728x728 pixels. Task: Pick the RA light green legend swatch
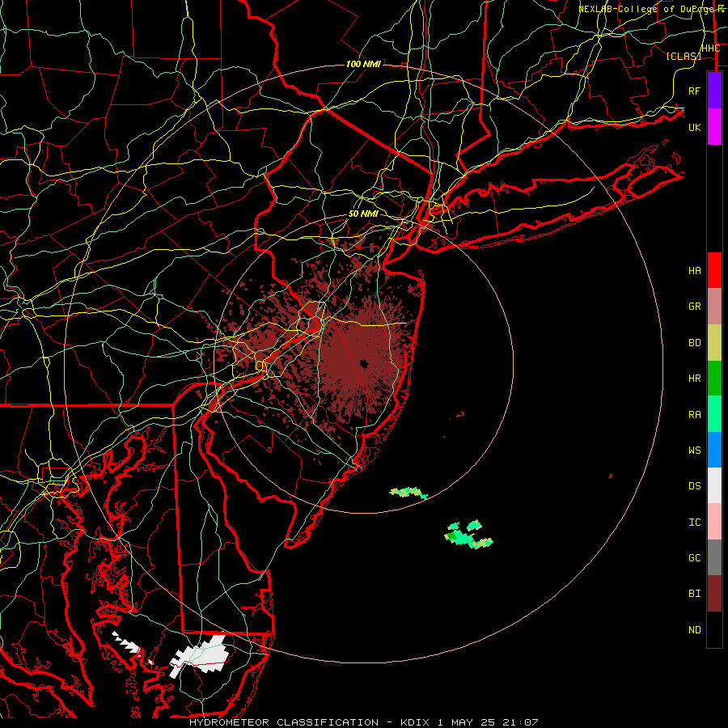714,414
